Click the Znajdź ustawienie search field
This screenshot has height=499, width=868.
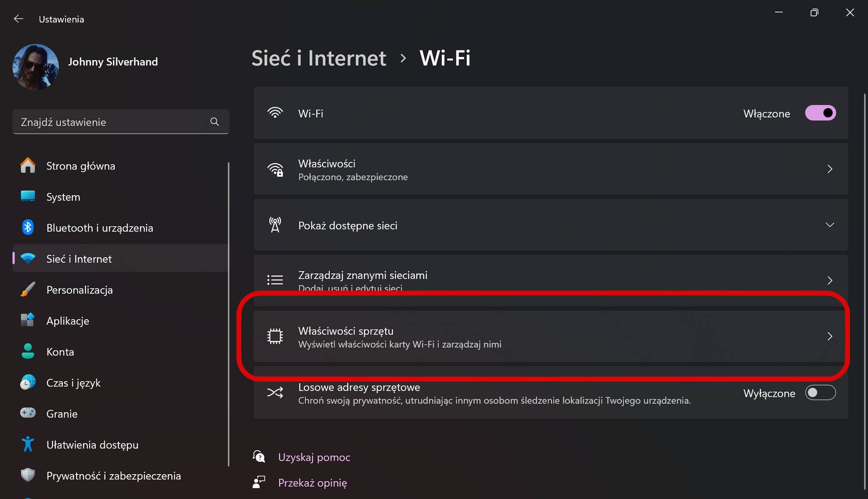121,122
